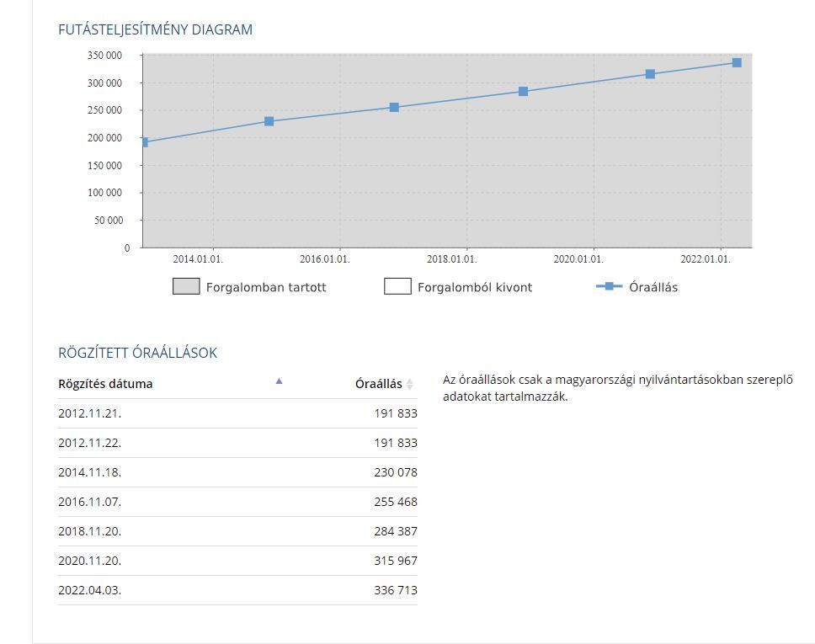Select the first data point at chart's left edge
The height and width of the screenshot is (644, 815).
click(144, 142)
